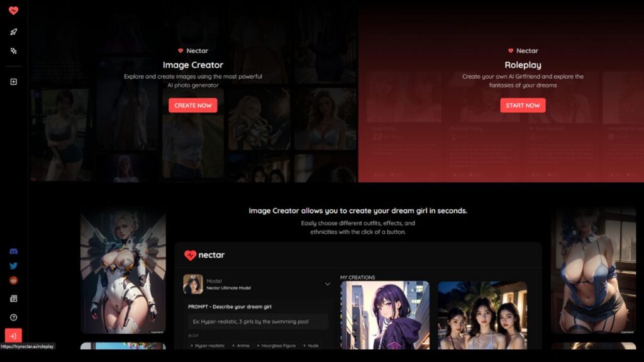Click the "Roleplay" heading
The width and height of the screenshot is (644, 362).
tap(523, 65)
